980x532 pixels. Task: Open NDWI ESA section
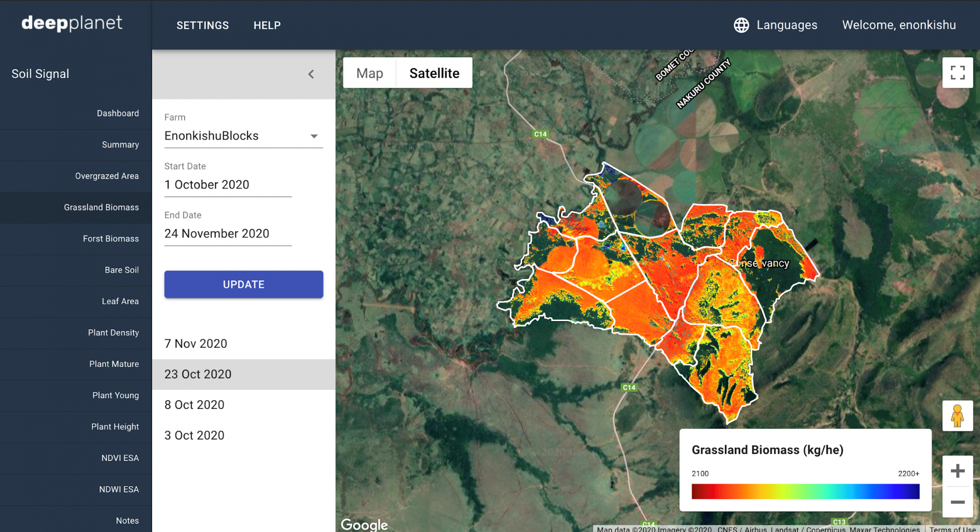(76, 489)
